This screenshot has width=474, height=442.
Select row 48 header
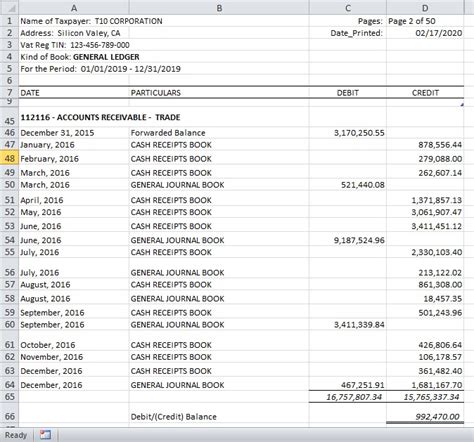(x=9, y=158)
